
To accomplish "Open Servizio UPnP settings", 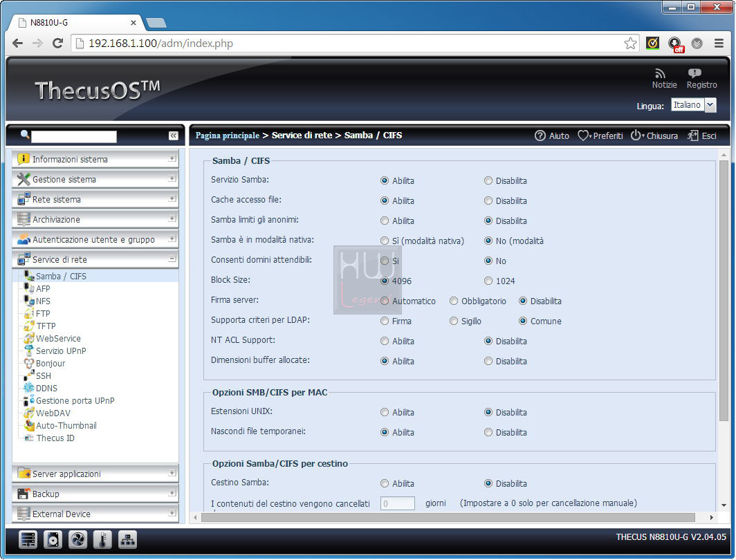I will pyautogui.click(x=61, y=351).
